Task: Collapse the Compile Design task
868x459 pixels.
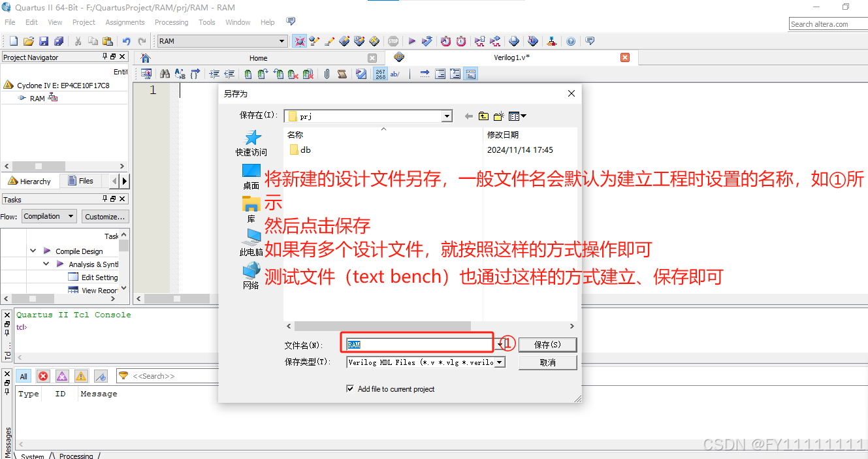Action: point(33,251)
